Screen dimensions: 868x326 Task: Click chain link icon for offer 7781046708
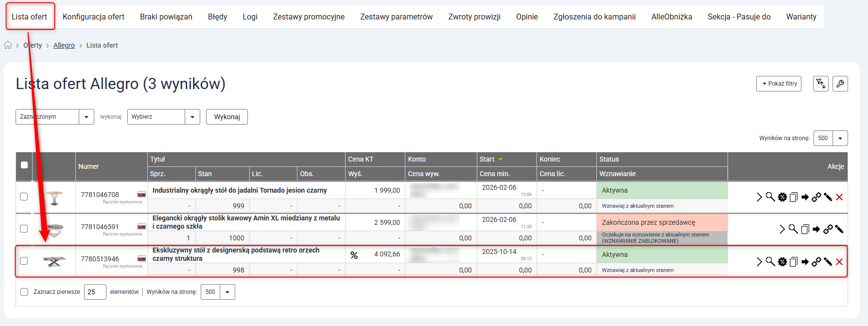[x=816, y=197]
